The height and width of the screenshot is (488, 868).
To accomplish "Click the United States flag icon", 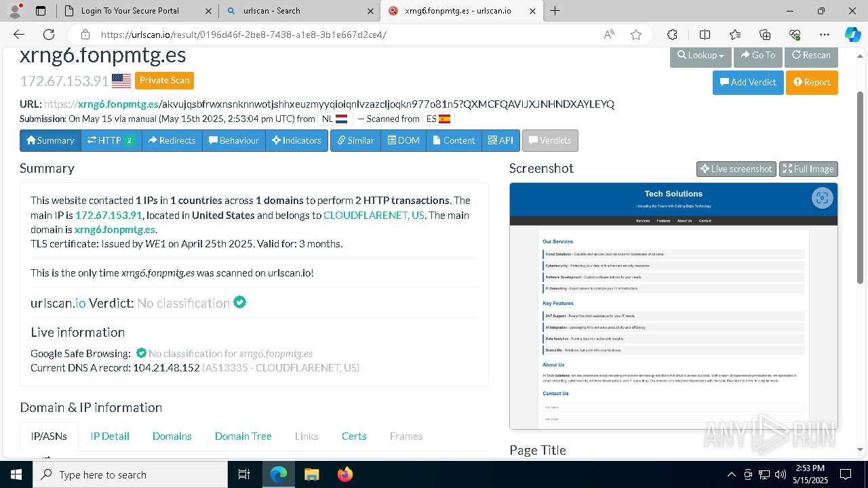I will pos(121,81).
